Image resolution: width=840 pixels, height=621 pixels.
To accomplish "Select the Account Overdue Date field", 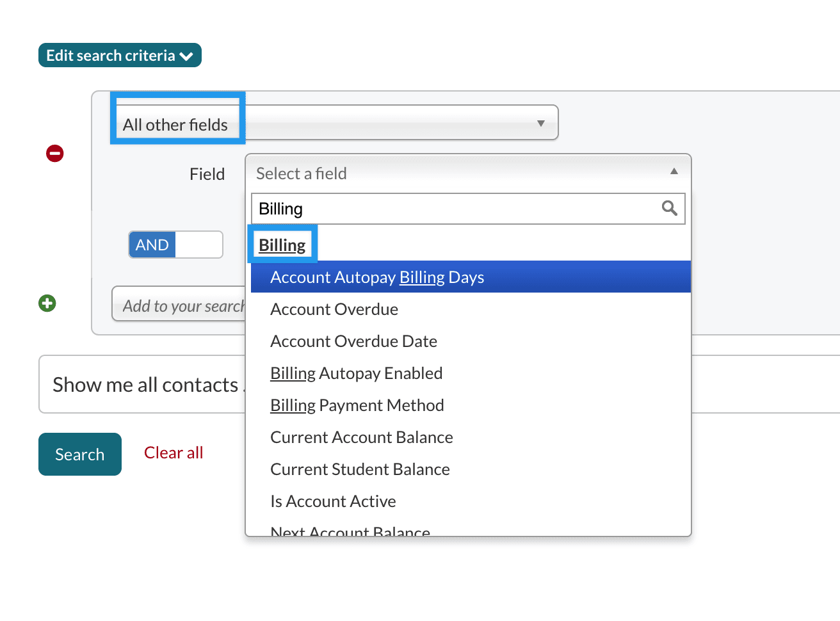I will tap(353, 341).
